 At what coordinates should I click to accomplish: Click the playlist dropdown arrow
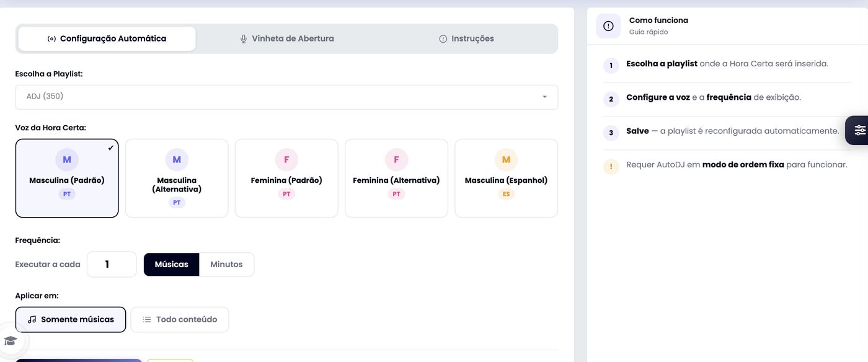(x=544, y=97)
